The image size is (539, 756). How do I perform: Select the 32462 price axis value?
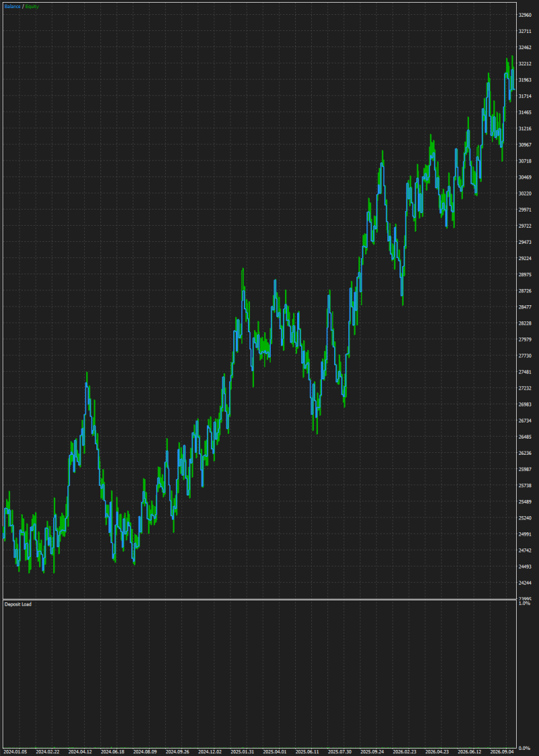(x=525, y=47)
